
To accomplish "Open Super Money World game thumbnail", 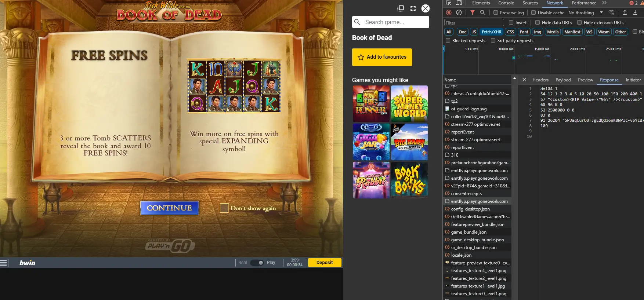I will coord(409,104).
